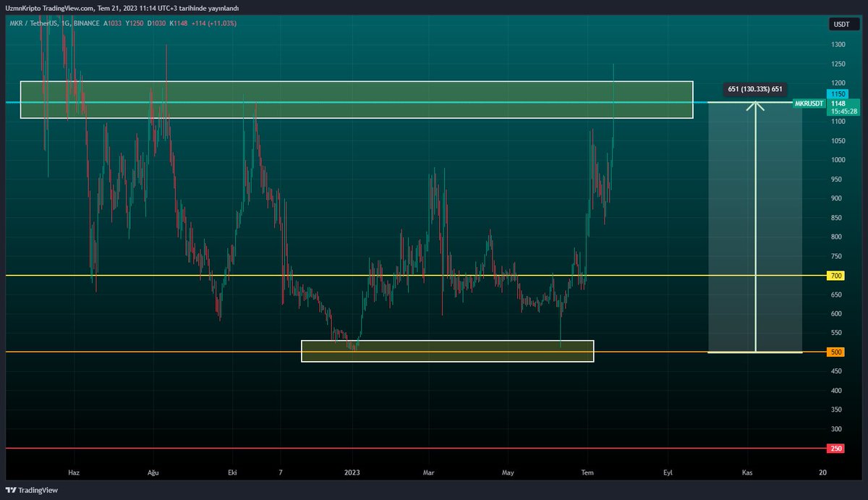Click the 600 price axis label
This screenshot has width=868, height=500.
pyautogui.click(x=836, y=314)
